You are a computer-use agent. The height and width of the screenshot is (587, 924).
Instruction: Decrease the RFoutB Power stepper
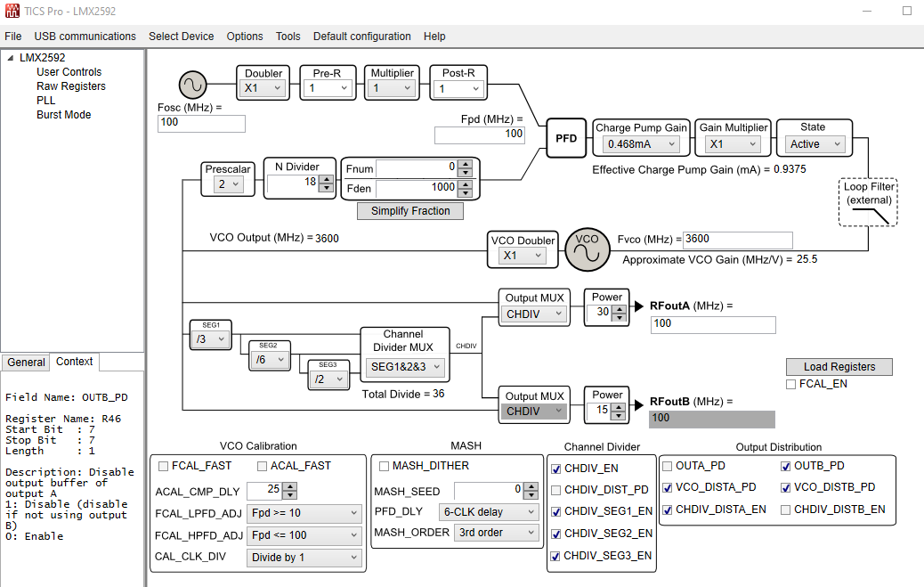click(x=618, y=415)
